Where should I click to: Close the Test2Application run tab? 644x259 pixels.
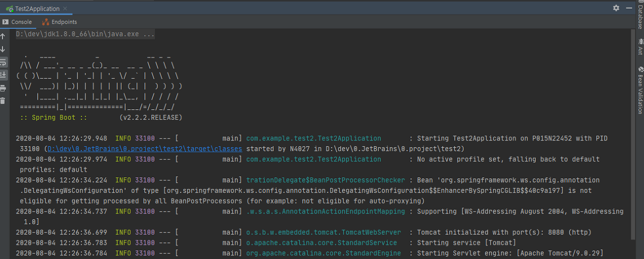66,9
